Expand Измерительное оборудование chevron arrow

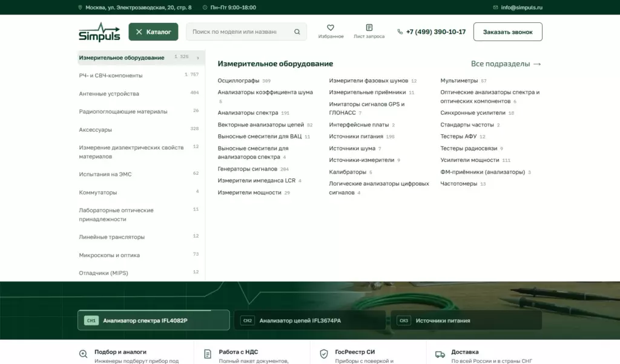198,58
